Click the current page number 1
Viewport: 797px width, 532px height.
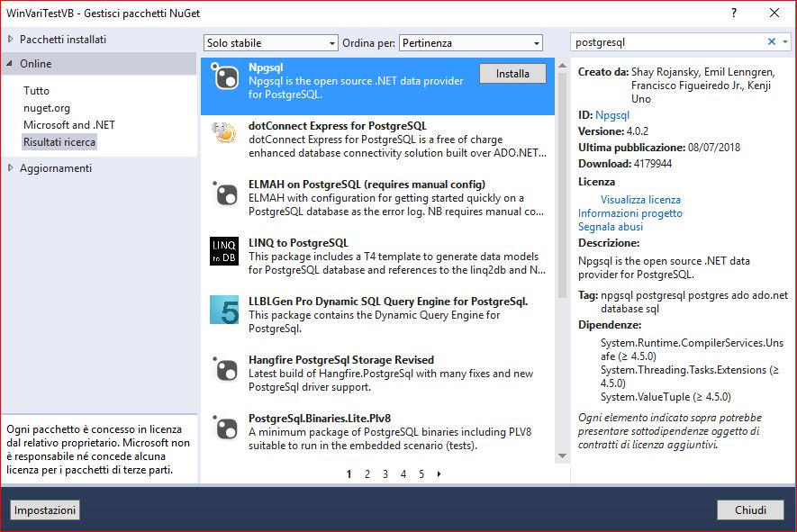point(349,474)
